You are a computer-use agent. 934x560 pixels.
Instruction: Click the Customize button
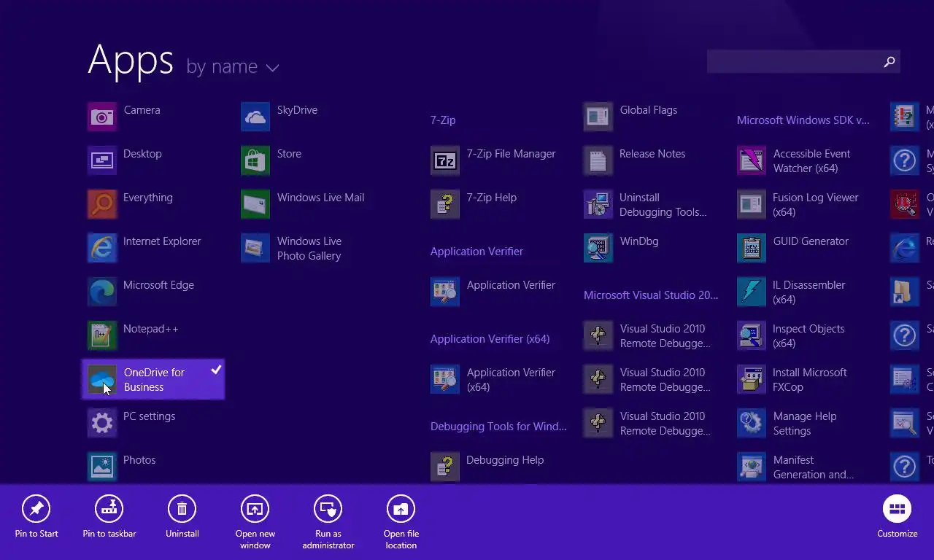tap(898, 517)
